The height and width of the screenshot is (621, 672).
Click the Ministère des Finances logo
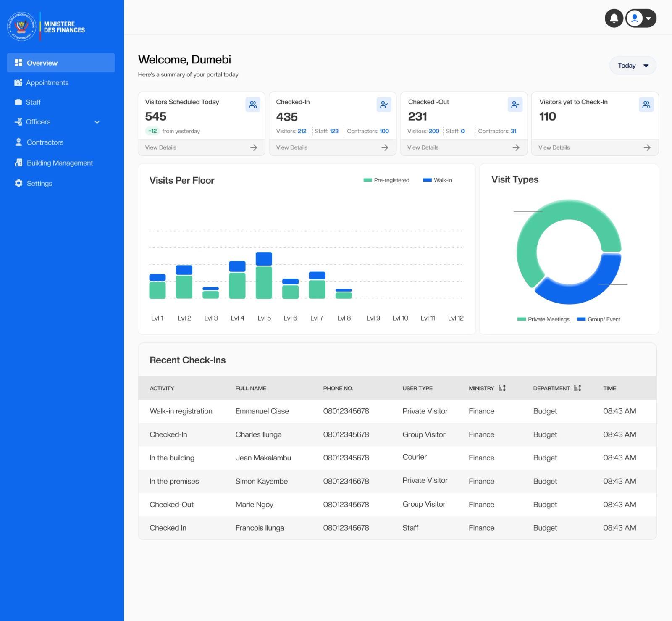click(x=46, y=26)
